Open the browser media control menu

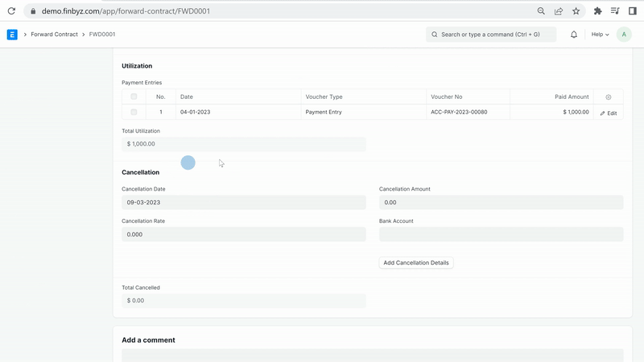[615, 11]
